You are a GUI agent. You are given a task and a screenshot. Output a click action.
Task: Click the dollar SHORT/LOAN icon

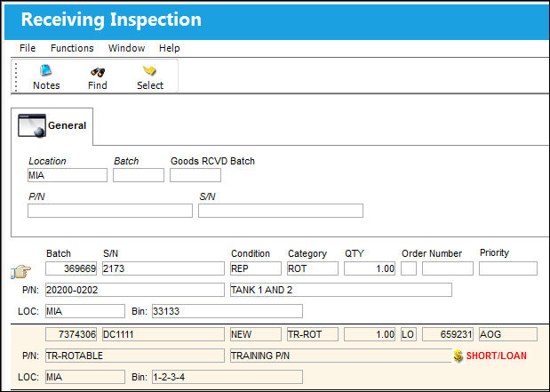click(458, 356)
